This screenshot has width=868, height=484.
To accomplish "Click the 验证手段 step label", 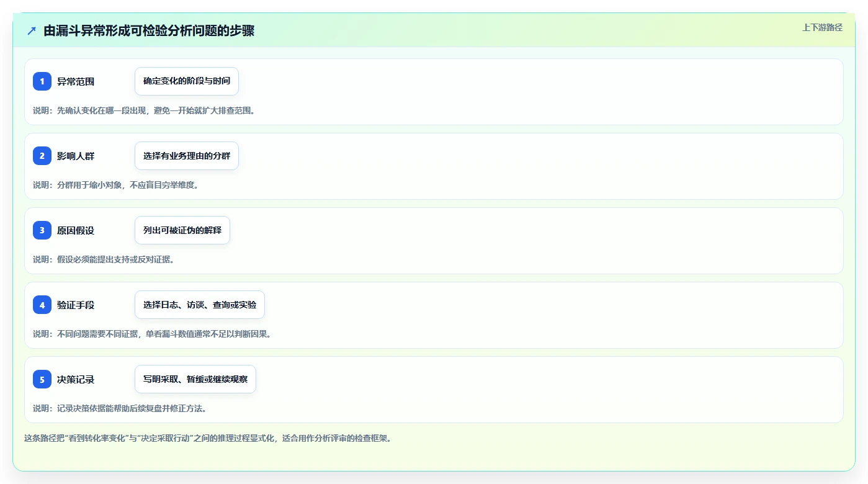I will [76, 305].
